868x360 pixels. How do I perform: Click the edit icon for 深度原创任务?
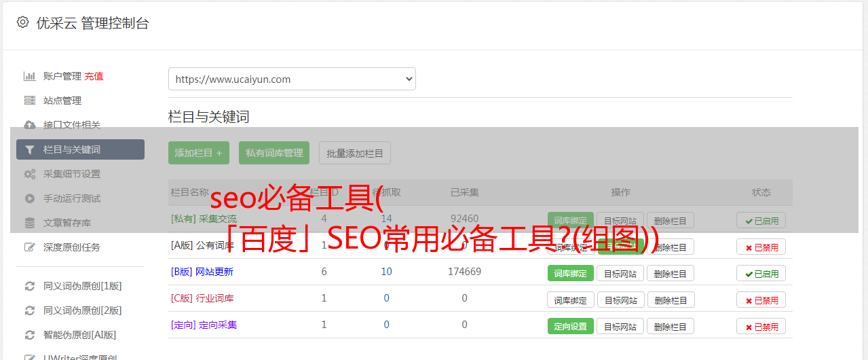(x=29, y=247)
